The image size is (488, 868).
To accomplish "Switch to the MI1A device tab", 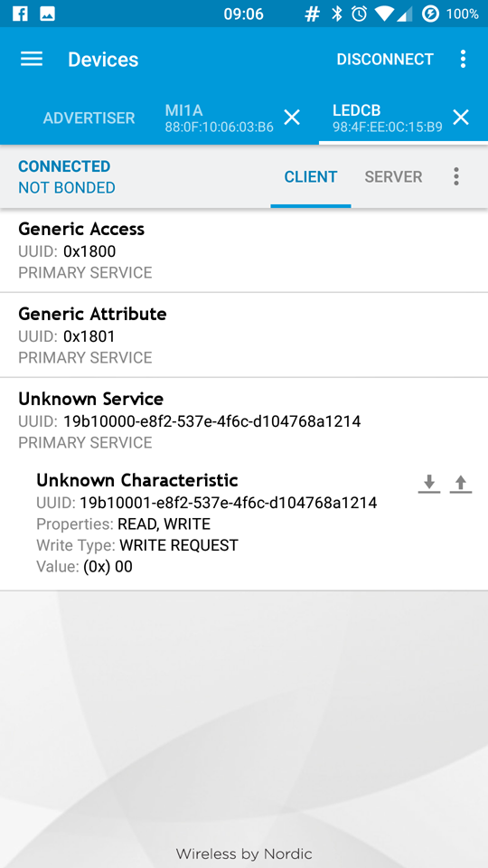I will pyautogui.click(x=219, y=118).
